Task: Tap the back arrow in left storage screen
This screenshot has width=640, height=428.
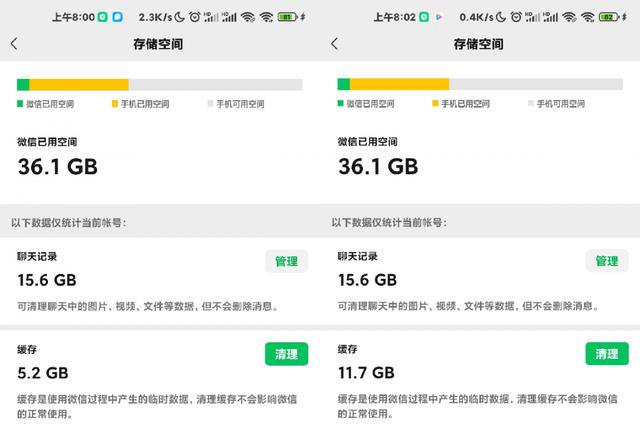Action: coord(14,44)
